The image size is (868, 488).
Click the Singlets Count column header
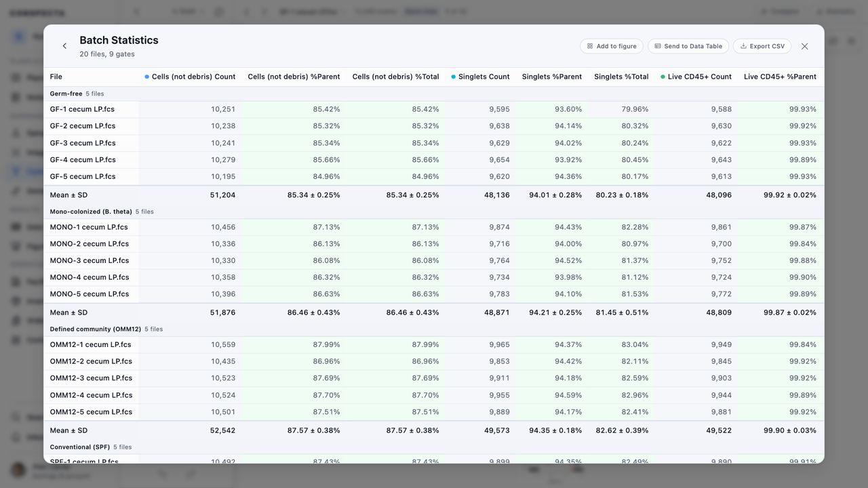[480, 77]
